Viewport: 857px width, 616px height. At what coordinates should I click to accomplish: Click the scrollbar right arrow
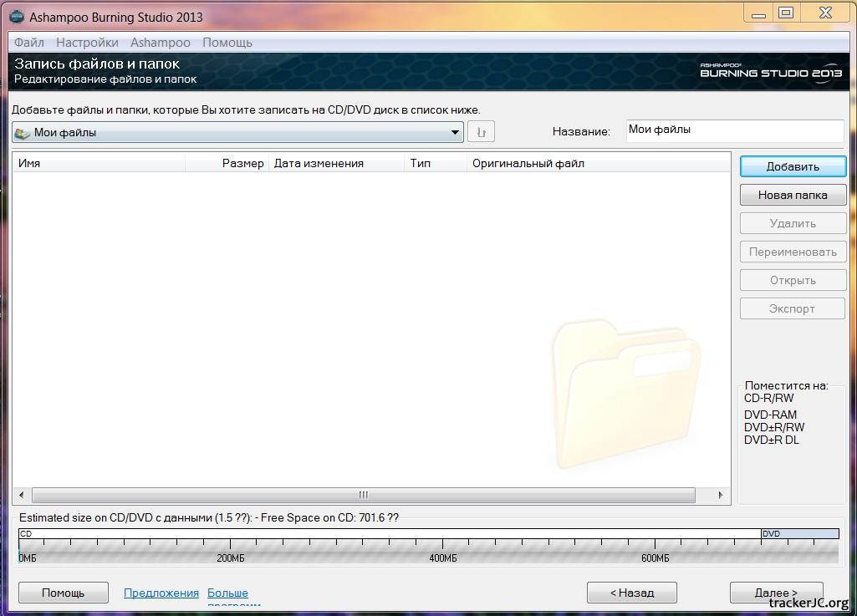pos(720,495)
